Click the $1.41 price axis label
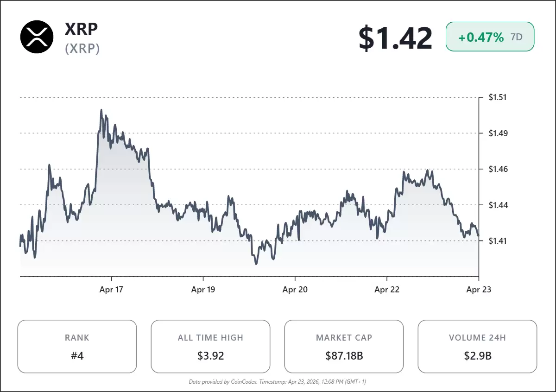The image size is (556, 392). point(498,240)
